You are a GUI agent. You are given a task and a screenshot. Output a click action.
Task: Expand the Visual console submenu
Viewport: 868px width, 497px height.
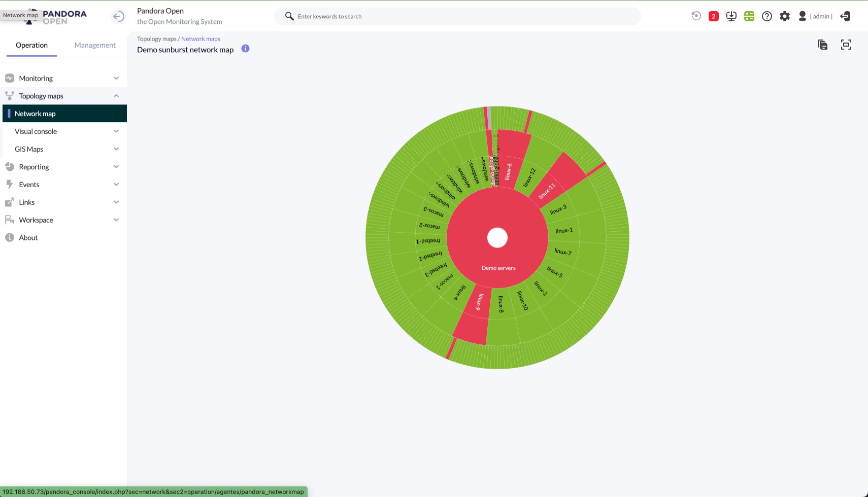[x=116, y=131]
